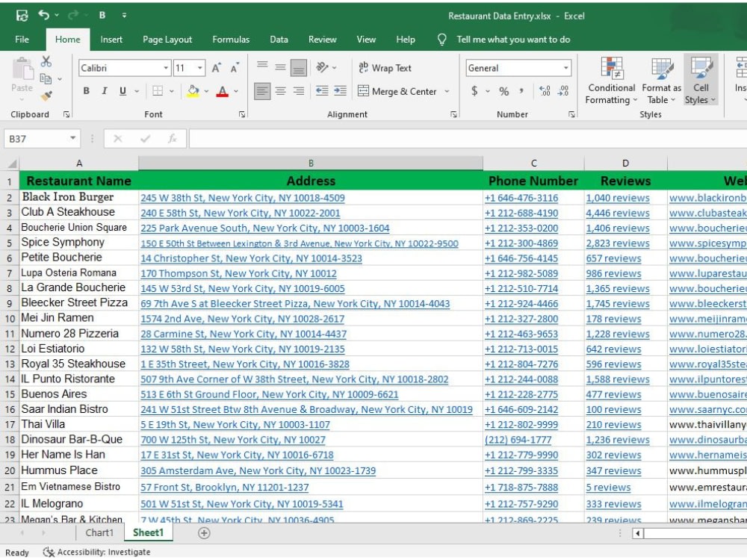The height and width of the screenshot is (560, 747).
Task: Expand the Name Box dropdown arrow
Action: 73,139
